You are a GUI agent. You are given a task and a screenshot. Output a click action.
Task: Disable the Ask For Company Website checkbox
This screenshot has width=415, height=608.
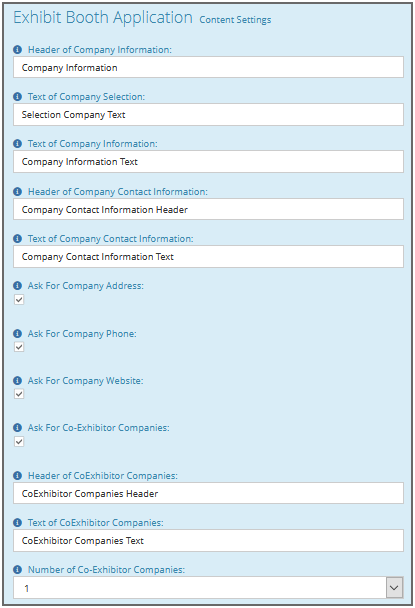tap(19, 394)
